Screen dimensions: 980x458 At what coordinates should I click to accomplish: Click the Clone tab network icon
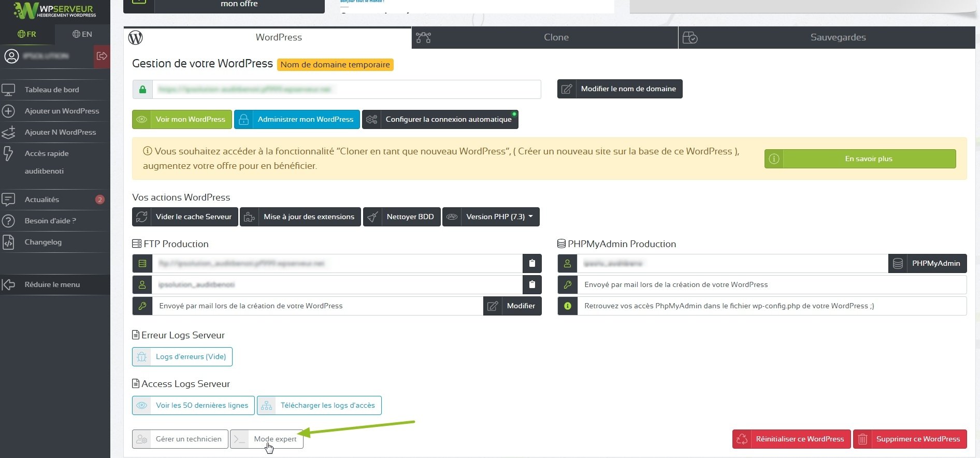point(423,37)
